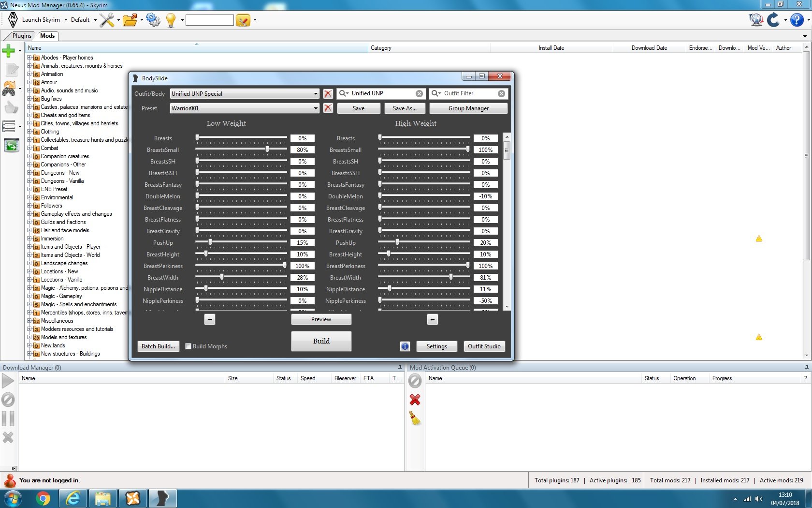Click the list view options icon

coord(9,126)
